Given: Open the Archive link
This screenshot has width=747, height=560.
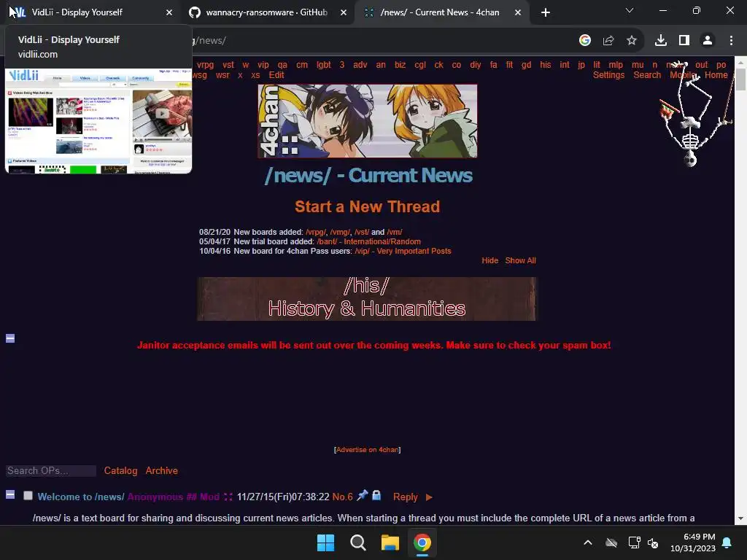Looking at the screenshot, I should pyautogui.click(x=161, y=470).
